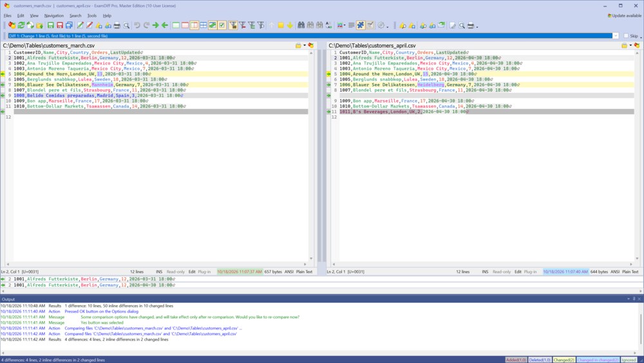Open the Search menu
The image size is (644, 363).
tap(75, 15)
